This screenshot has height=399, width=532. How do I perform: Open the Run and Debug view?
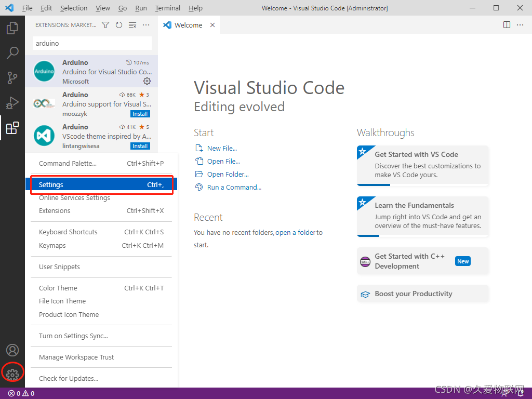coord(12,103)
